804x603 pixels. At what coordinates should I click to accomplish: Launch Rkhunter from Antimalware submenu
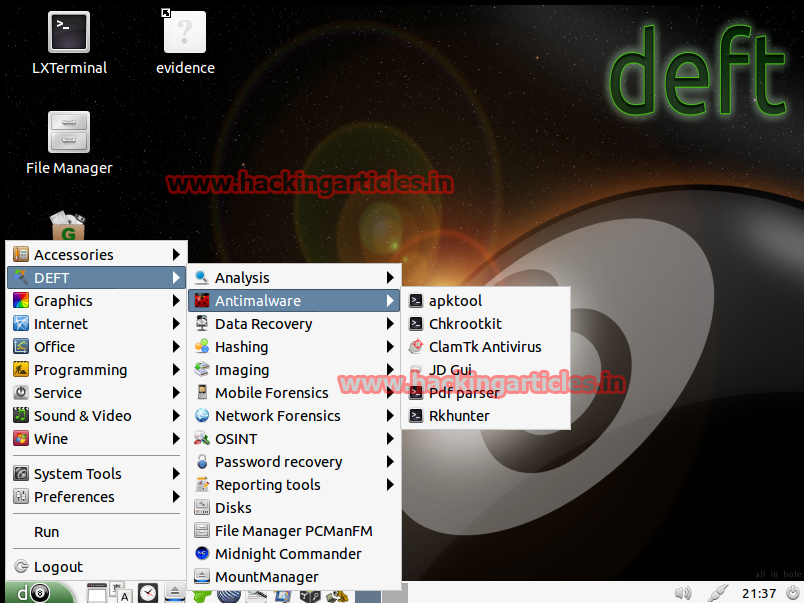486,416
